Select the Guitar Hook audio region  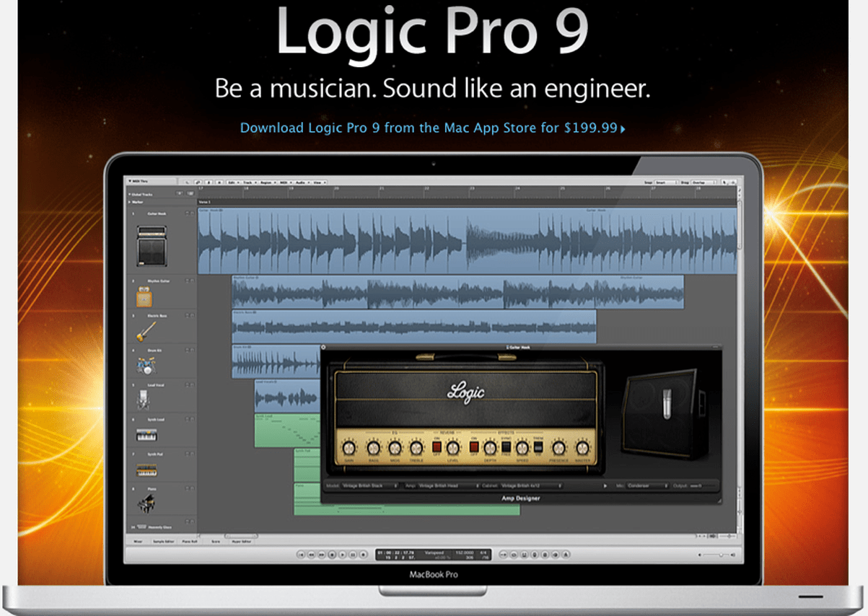pos(468,241)
